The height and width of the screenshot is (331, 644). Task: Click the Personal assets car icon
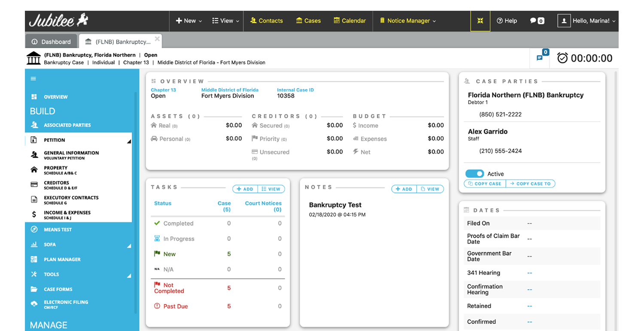coord(154,139)
